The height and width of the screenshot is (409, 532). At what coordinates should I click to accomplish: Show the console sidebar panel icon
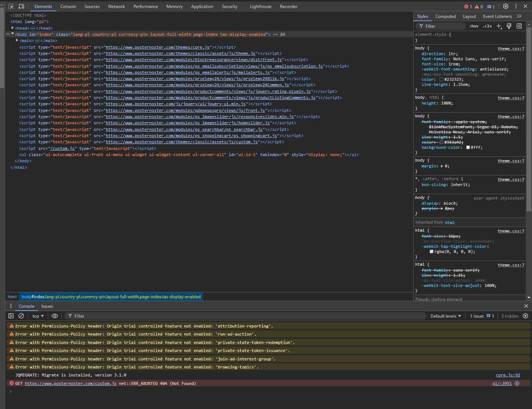(x=11, y=316)
